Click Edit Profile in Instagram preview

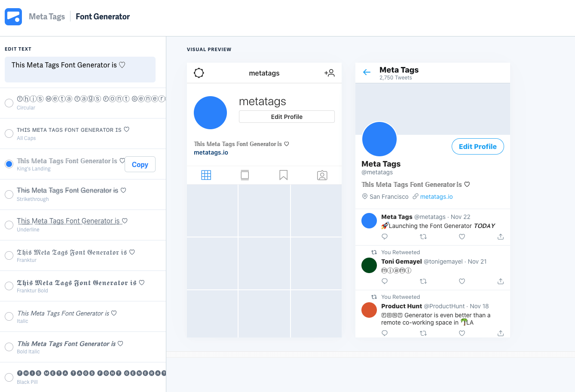287,117
